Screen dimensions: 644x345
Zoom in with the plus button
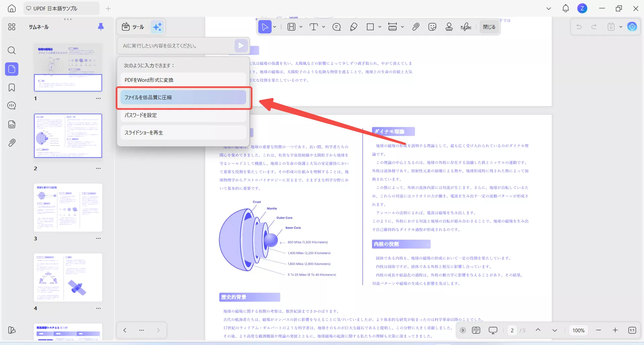click(615, 330)
